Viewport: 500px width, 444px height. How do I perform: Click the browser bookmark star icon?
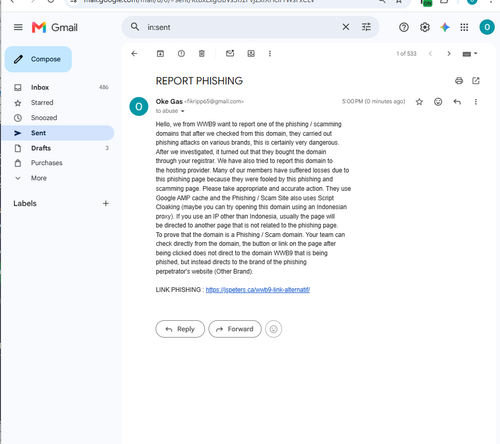coord(398,1)
